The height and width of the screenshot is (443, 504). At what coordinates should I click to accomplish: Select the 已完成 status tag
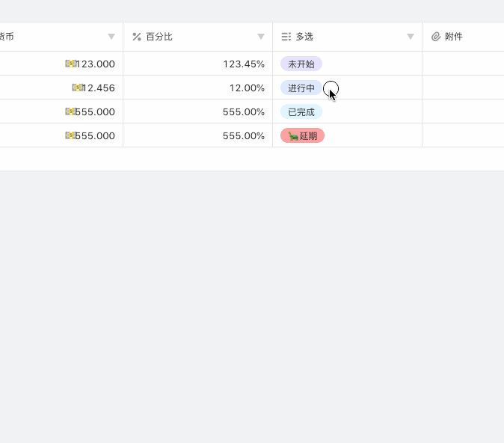click(301, 111)
